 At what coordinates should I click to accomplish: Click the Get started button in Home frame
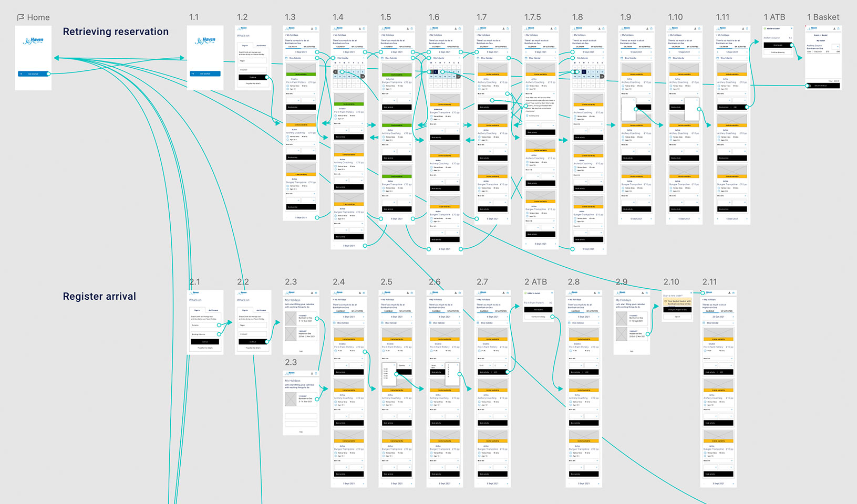(33, 74)
